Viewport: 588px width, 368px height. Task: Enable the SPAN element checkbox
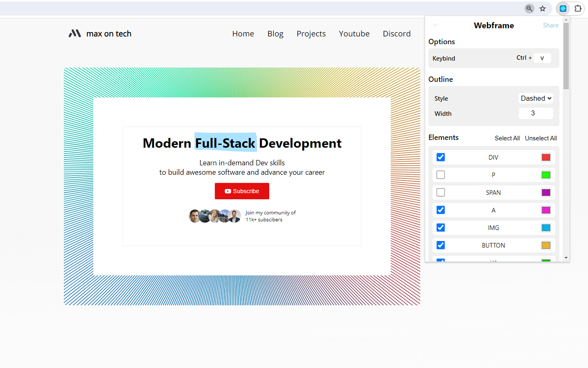[441, 192]
